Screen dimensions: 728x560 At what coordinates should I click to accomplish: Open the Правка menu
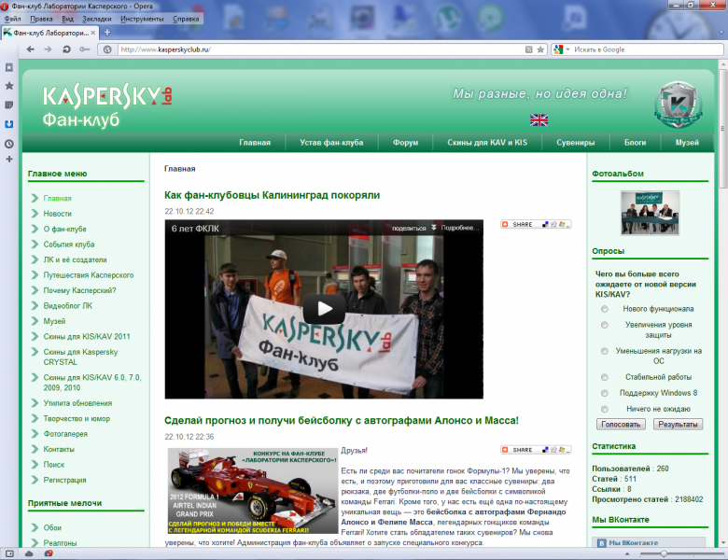pos(41,19)
